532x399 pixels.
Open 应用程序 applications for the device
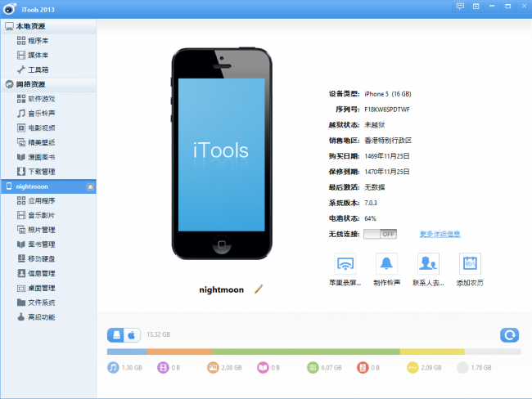click(x=48, y=201)
